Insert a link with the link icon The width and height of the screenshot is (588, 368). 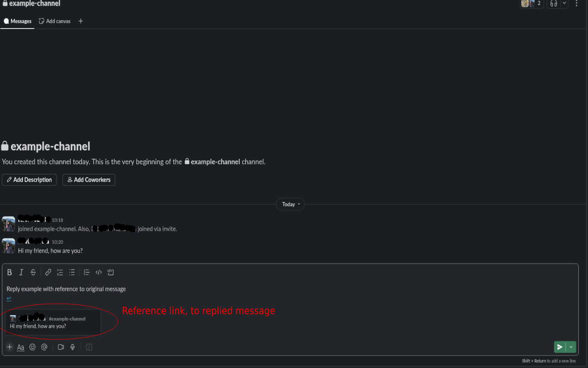(x=48, y=272)
